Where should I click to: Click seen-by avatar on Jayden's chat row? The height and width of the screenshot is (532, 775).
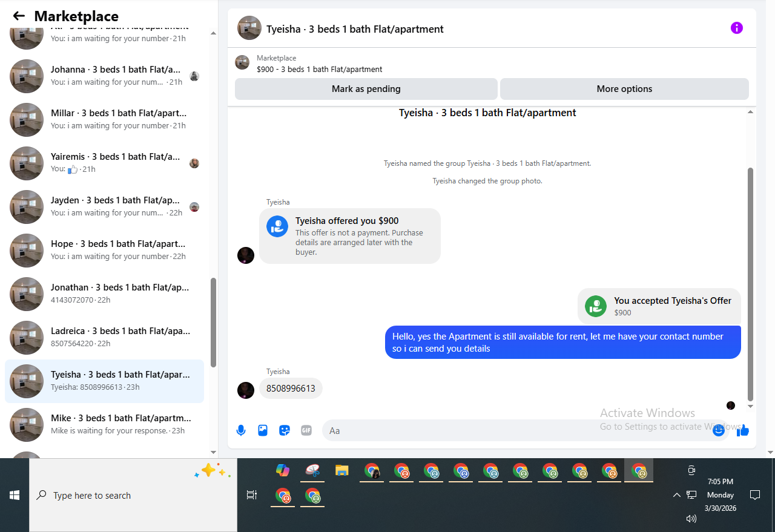pos(194,207)
